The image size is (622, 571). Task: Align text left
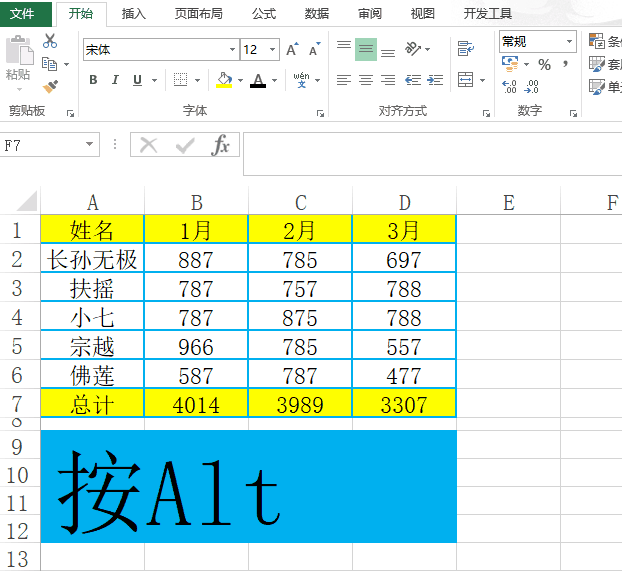tap(344, 80)
